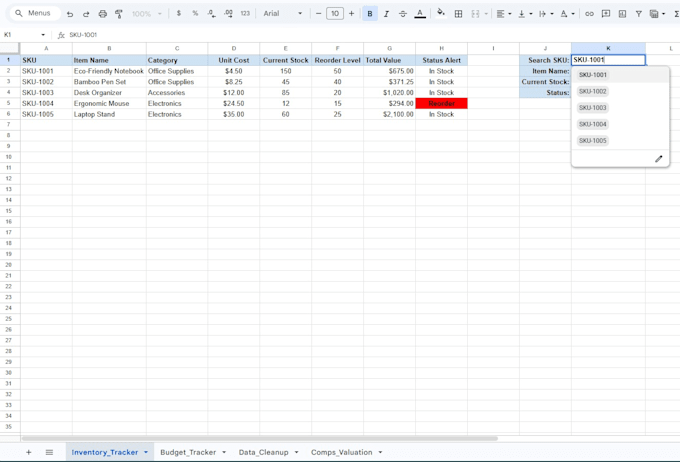680x462 pixels.
Task: Click the Total Value header cell
Action: click(x=389, y=60)
